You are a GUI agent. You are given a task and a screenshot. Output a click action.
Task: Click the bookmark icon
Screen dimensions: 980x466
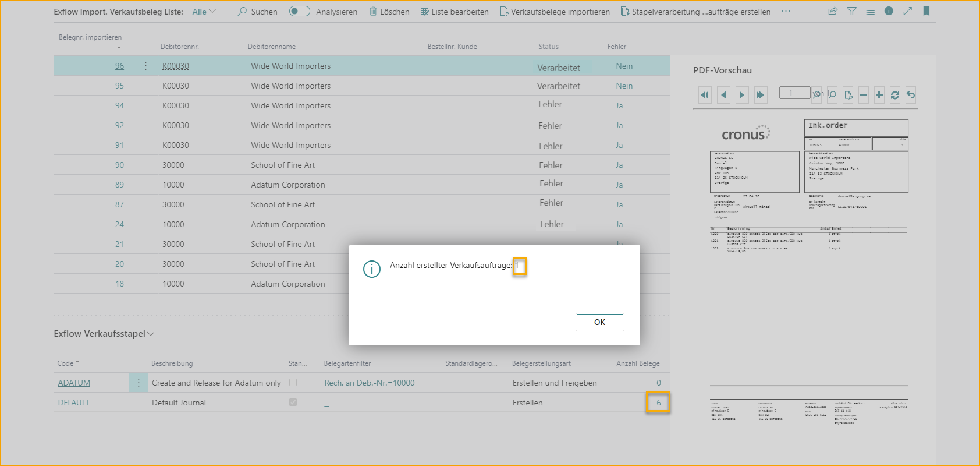pos(926,11)
